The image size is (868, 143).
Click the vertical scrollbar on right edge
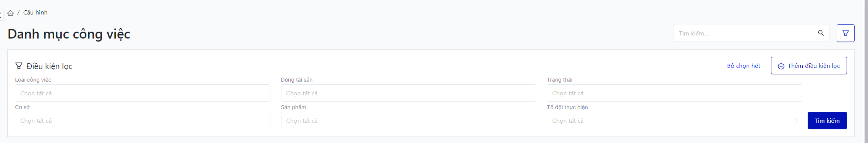[866, 71]
